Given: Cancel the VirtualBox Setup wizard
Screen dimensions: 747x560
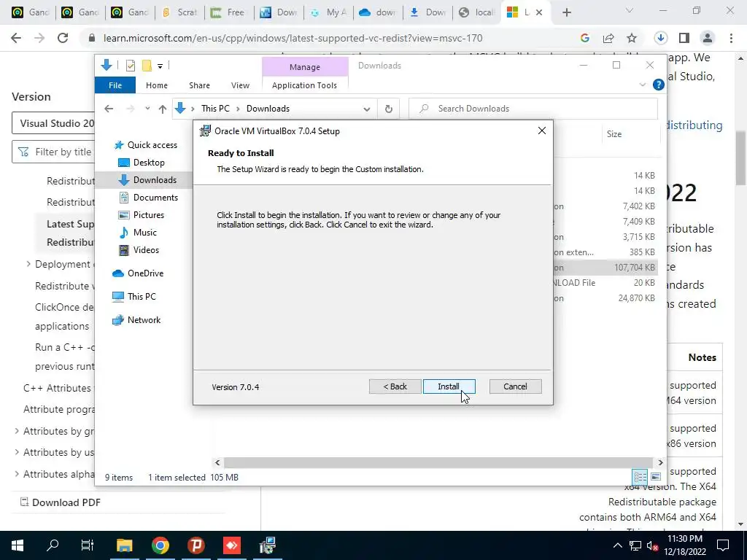Looking at the screenshot, I should click(x=515, y=386).
